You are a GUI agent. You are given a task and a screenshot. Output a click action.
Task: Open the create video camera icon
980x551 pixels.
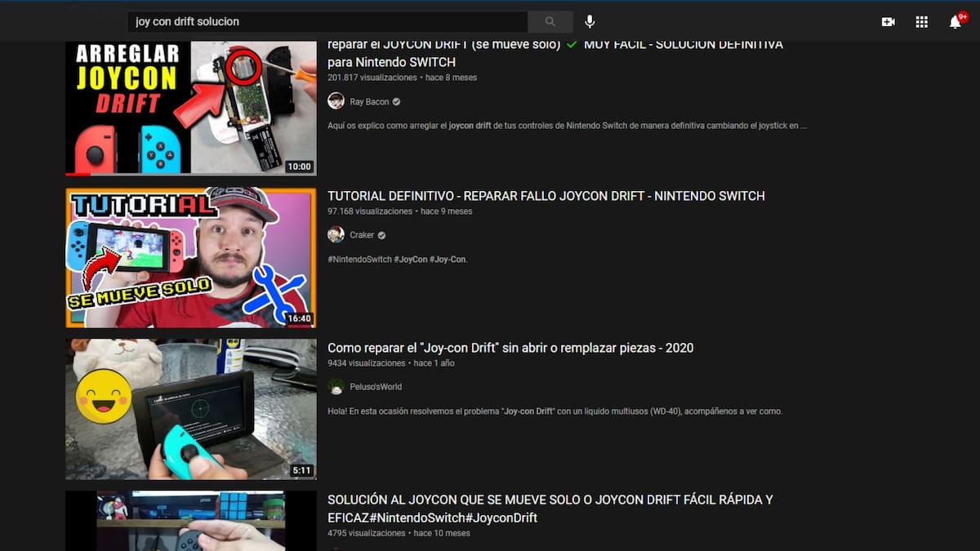[888, 22]
